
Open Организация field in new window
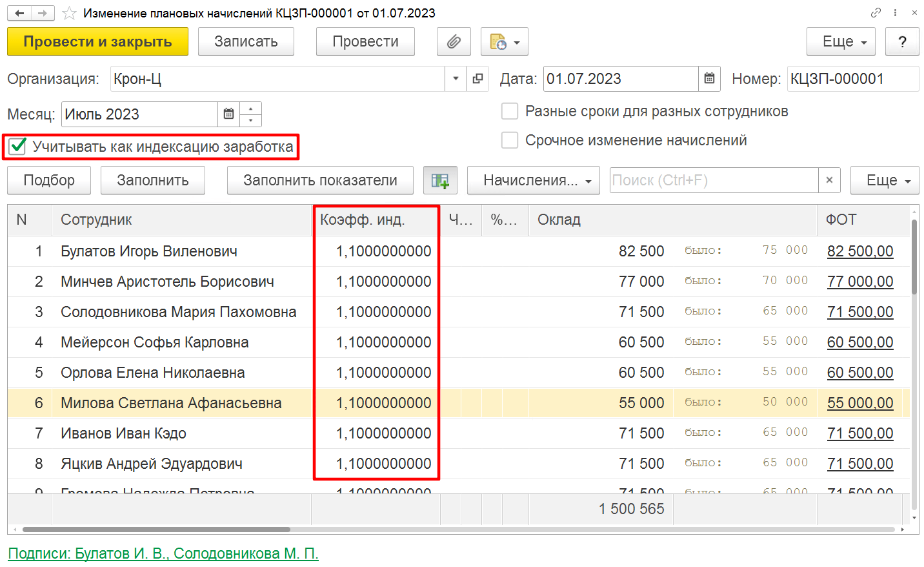(477, 79)
